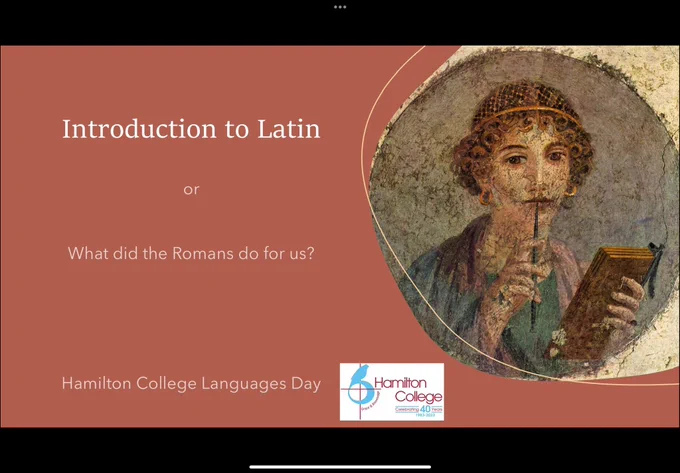Click the Roman fresco portrait image
The height and width of the screenshot is (473, 680).
pyautogui.click(x=523, y=212)
